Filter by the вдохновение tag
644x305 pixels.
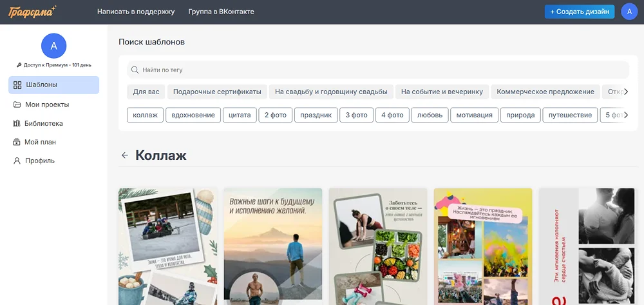coord(193,115)
